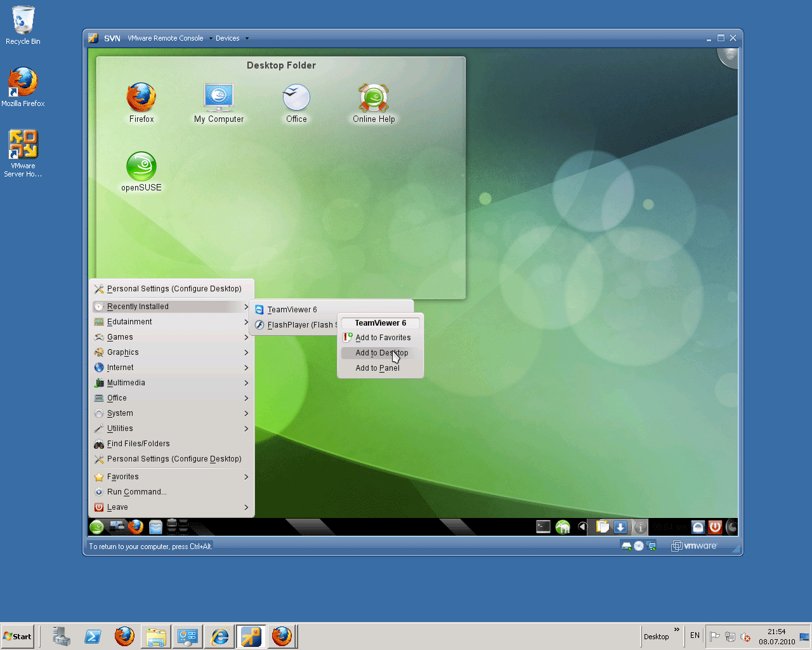The image size is (812, 650).
Task: Click the Desktop toolbar label on taskbar
Action: [656, 637]
